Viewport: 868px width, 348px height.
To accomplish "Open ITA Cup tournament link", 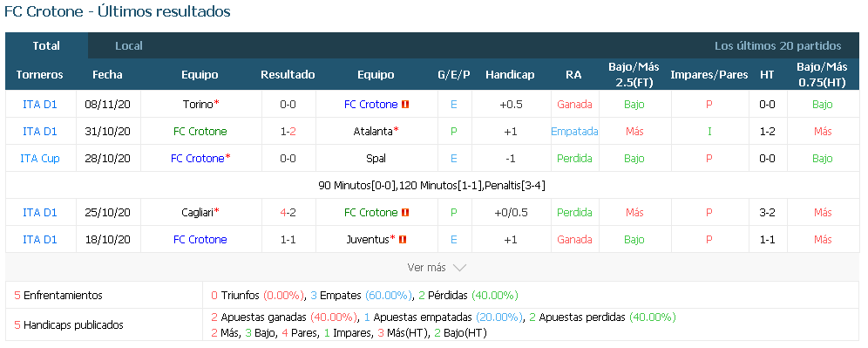I will point(40,159).
